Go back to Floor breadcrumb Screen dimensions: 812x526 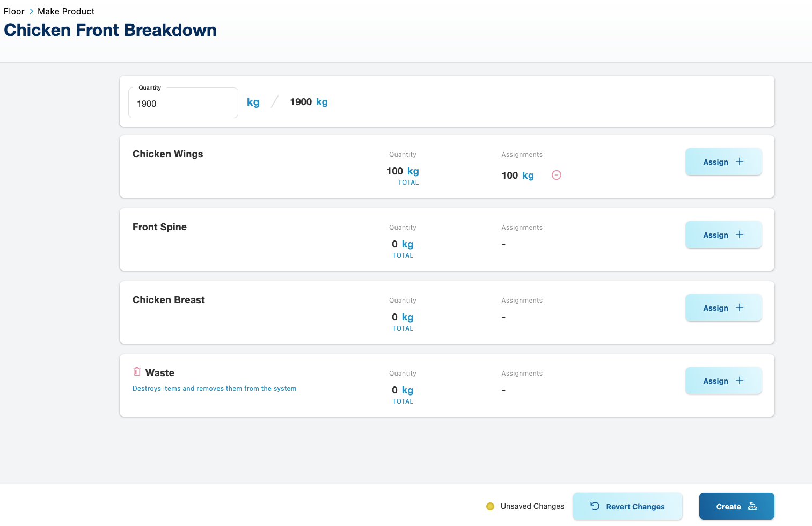(14, 11)
